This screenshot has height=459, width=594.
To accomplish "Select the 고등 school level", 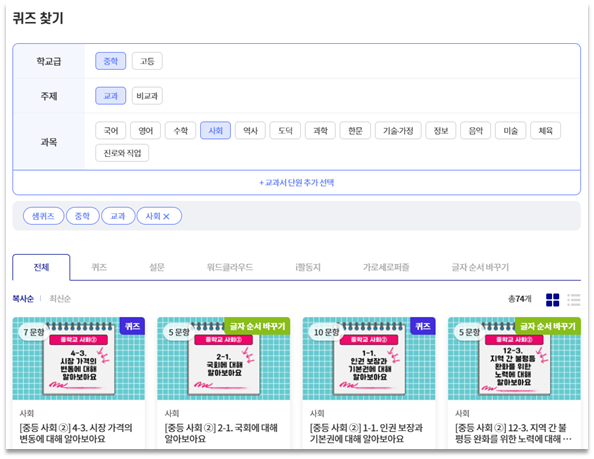I will tap(147, 61).
